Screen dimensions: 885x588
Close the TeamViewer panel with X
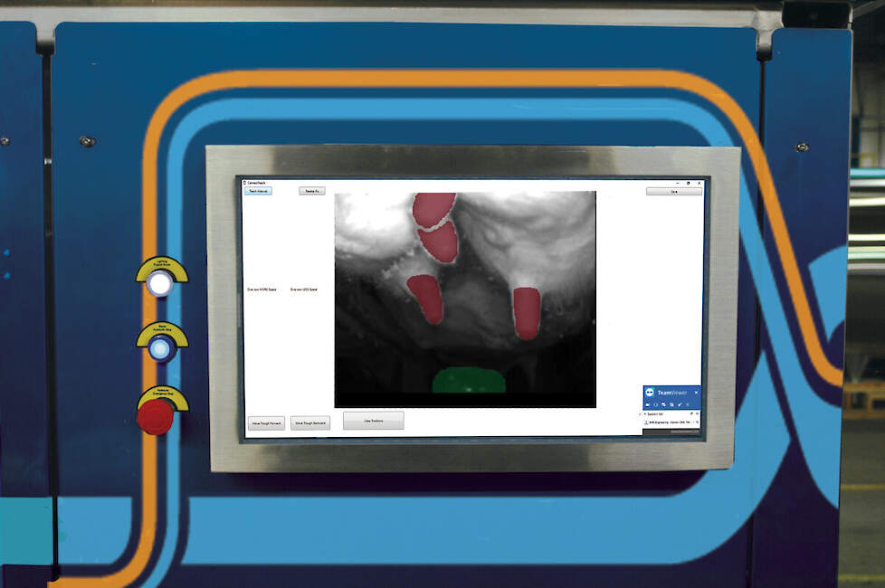tap(696, 393)
